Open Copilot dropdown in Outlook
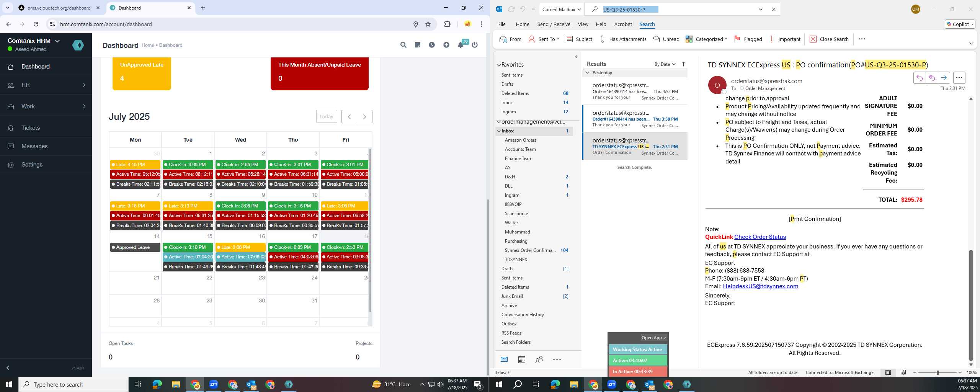Image resolution: width=980 pixels, height=392 pixels. [x=960, y=24]
